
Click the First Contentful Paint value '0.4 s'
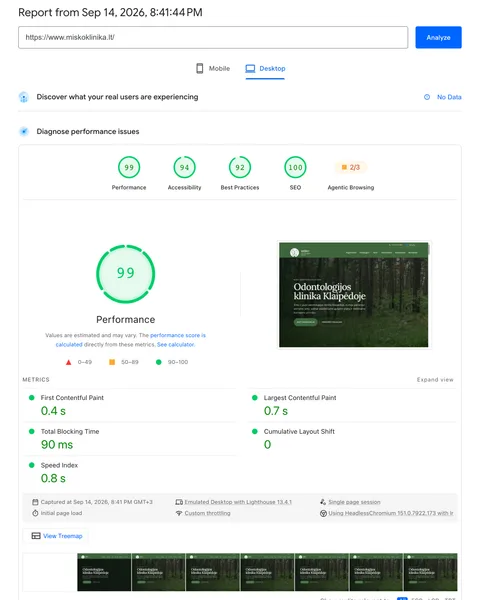pos(53,411)
